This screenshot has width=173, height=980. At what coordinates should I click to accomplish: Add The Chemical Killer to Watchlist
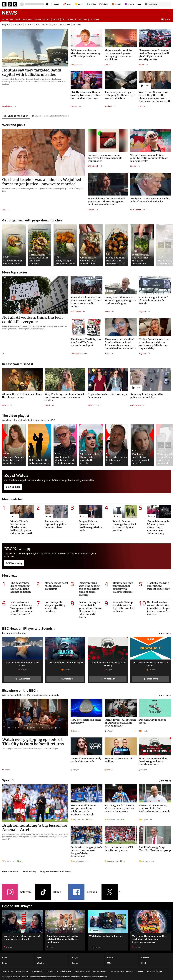[x=108, y=679]
